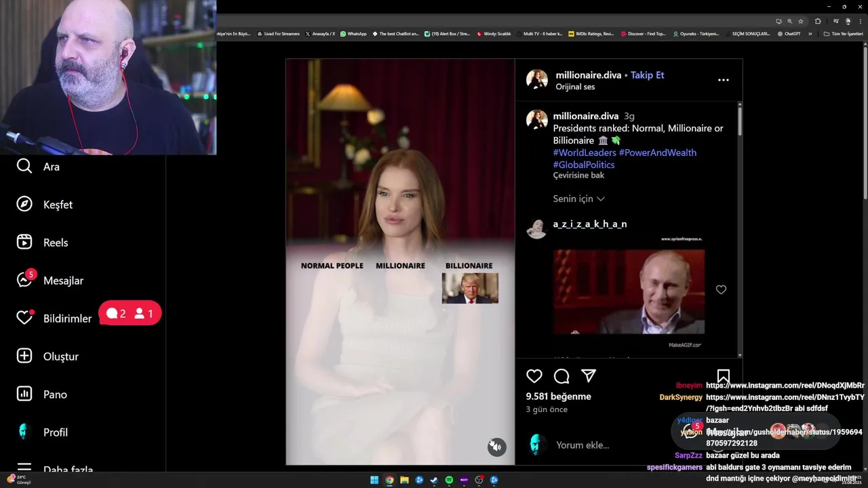Open Orijinal ses audio link
The width and height of the screenshot is (868, 488).
pos(575,87)
